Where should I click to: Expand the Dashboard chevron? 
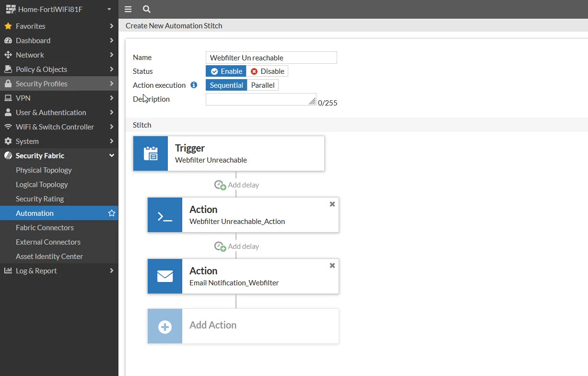[111, 40]
